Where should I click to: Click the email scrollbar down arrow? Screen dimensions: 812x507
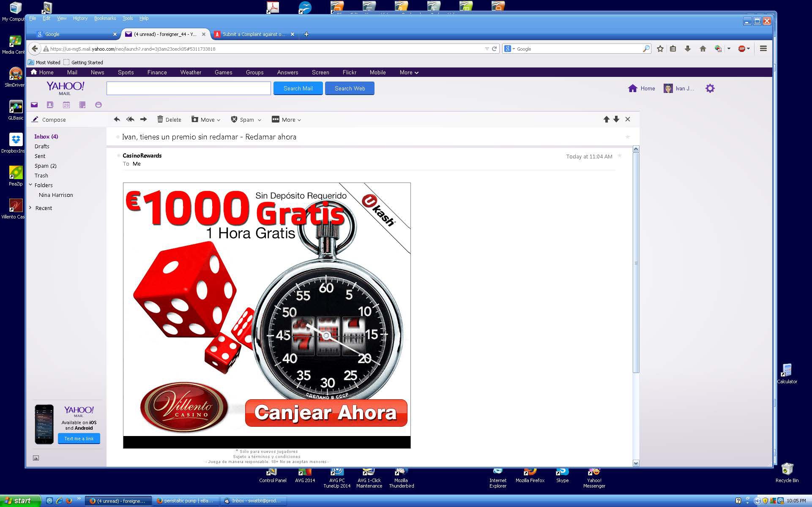636,463
